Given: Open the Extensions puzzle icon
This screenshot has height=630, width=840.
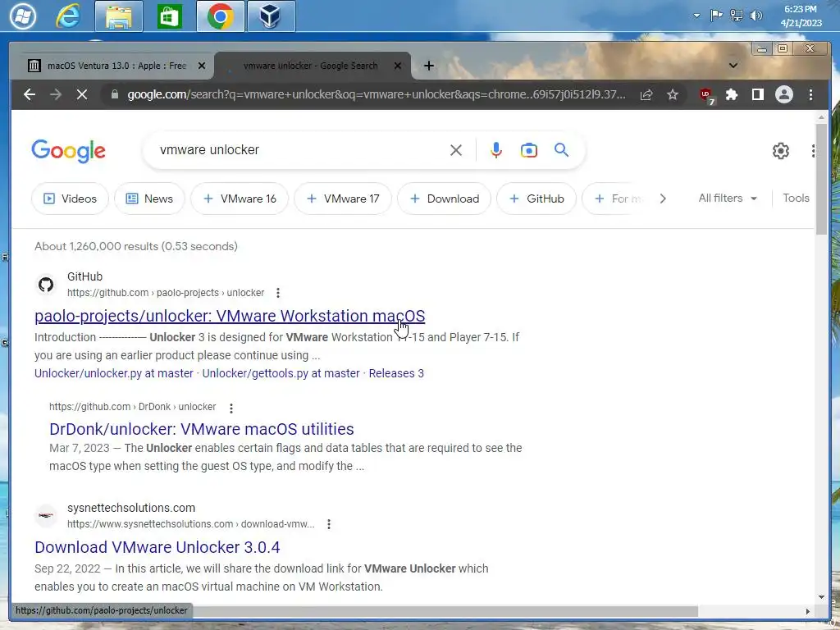Looking at the screenshot, I should tap(731, 95).
